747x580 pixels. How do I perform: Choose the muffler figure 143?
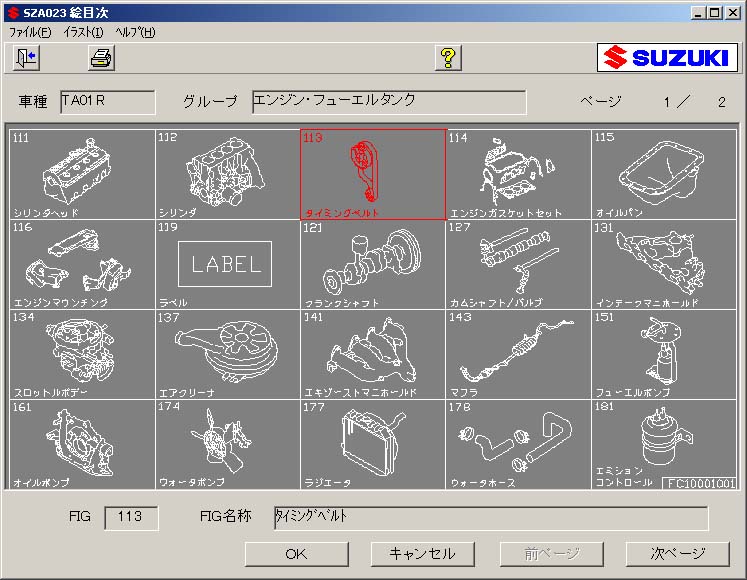[518, 354]
